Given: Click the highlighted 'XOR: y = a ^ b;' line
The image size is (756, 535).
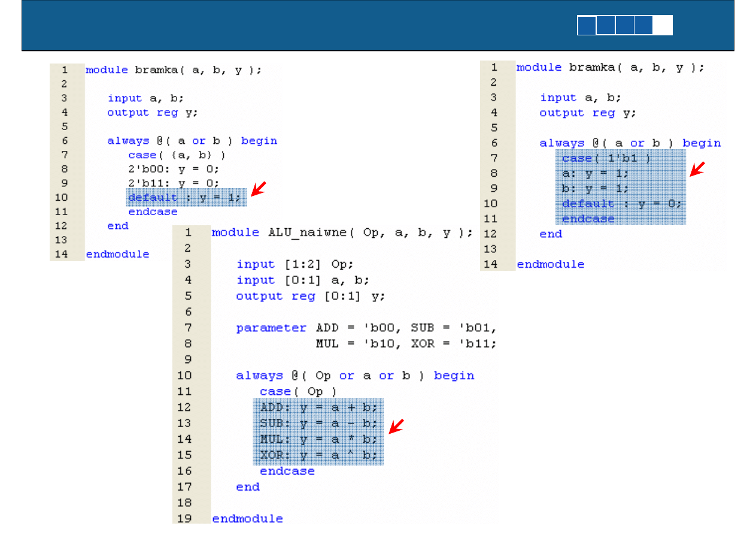Looking at the screenshot, I should 318,455.
